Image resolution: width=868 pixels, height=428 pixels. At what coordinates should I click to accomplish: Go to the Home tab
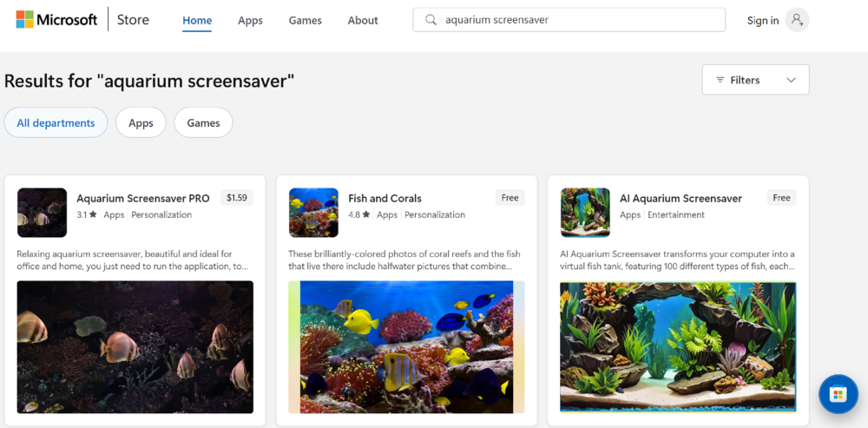(x=197, y=20)
